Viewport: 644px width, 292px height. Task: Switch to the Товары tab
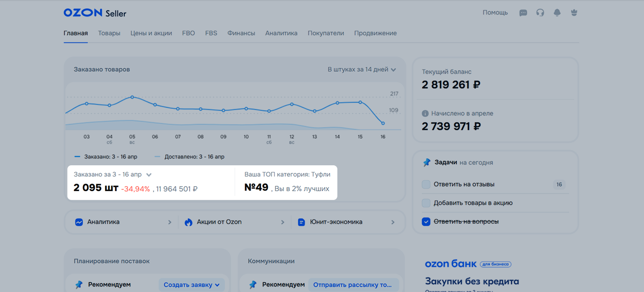(109, 33)
